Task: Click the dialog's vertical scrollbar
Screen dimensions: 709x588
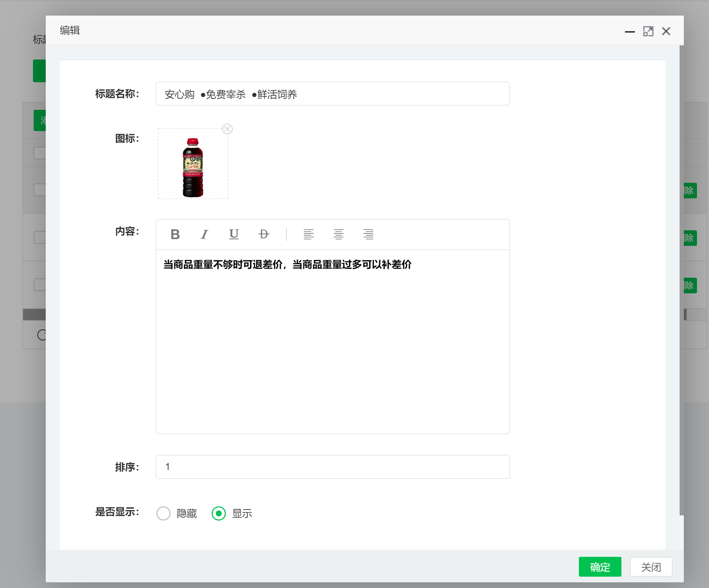Action: pos(681,280)
